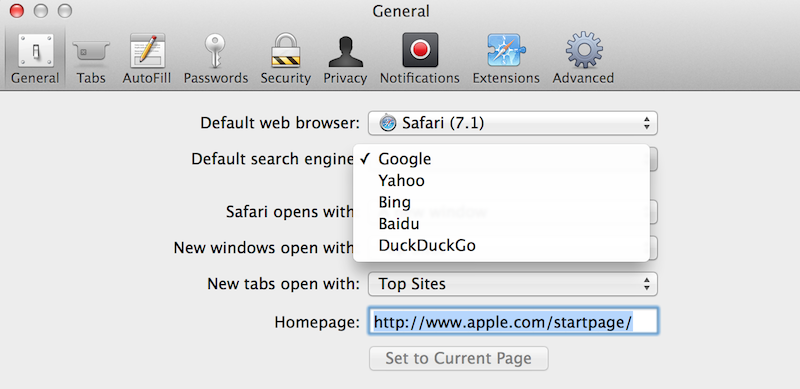Expand the New tabs open with dropdown
Image resolution: width=800 pixels, height=389 pixels.
[513, 284]
